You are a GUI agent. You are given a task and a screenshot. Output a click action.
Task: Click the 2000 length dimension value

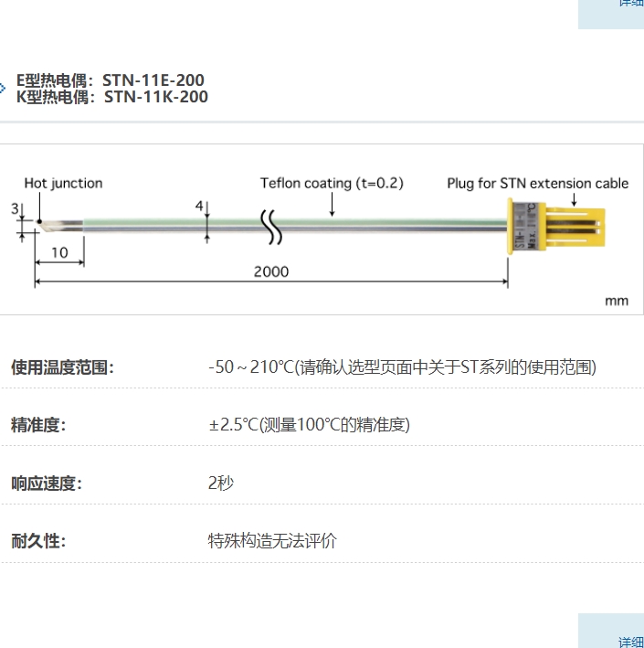click(x=271, y=271)
